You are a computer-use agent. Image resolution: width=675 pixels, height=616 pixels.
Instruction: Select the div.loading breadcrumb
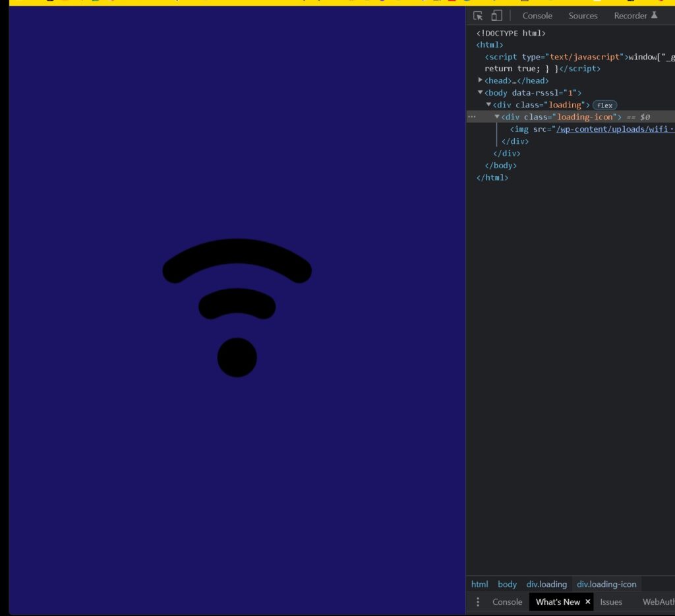tap(546, 584)
